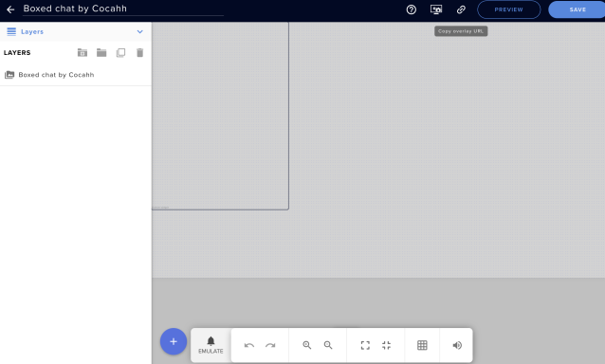
Task: Add new layer group icon
Action: point(82,52)
